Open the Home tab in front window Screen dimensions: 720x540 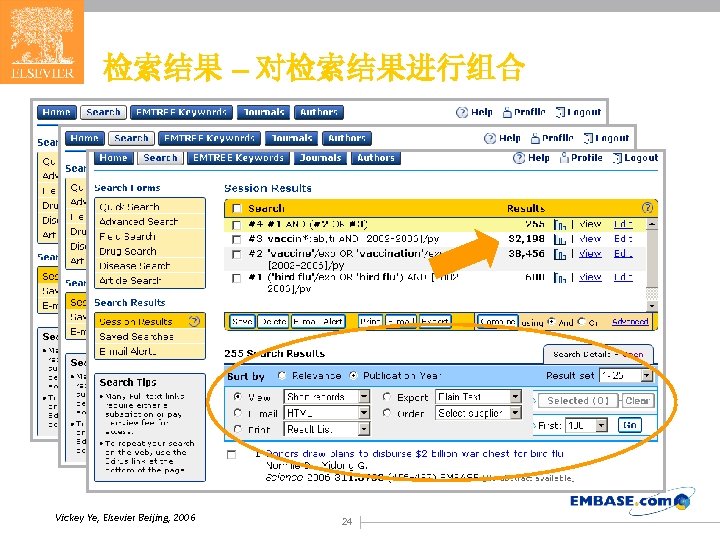113,158
